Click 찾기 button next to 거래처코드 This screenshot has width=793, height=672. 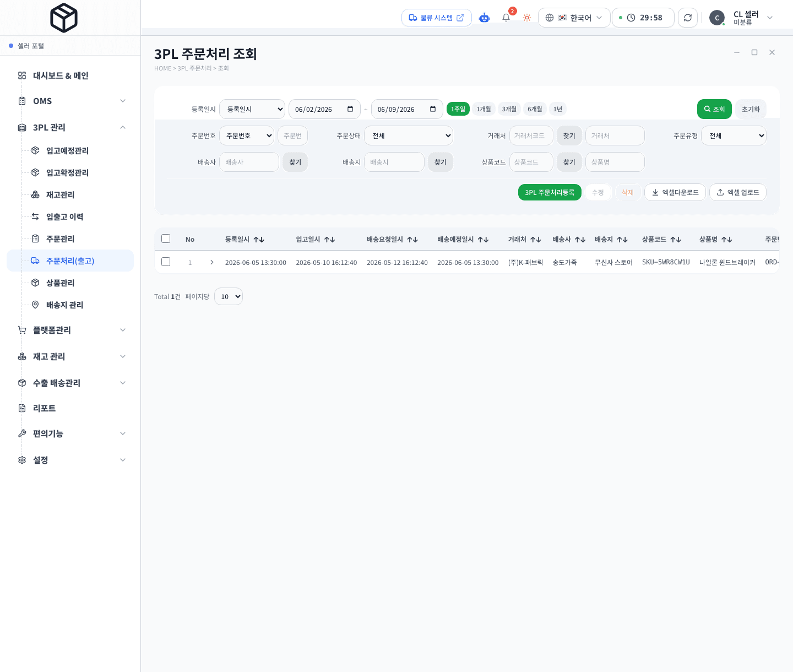tap(569, 136)
